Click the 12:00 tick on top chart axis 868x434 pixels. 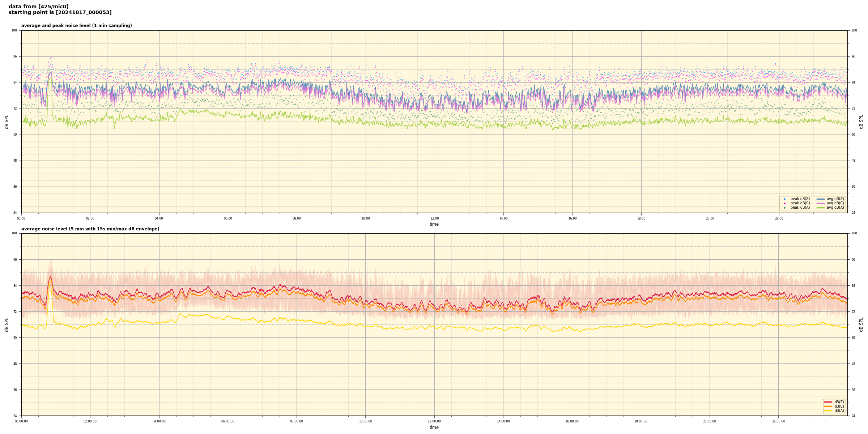(434, 218)
